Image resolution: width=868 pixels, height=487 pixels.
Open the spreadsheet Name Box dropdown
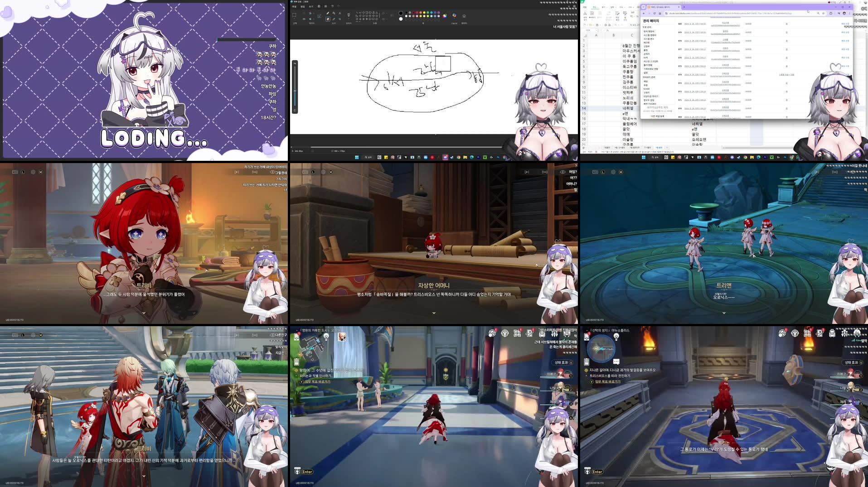coord(596,30)
